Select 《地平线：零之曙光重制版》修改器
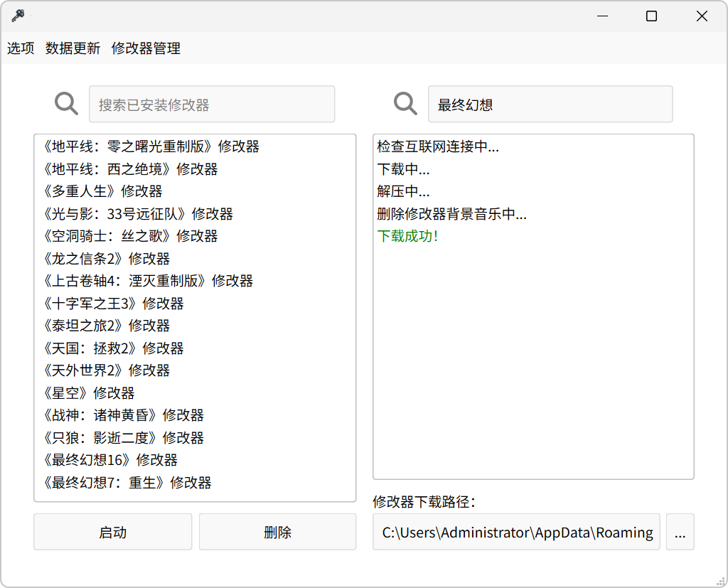Image resolution: width=728 pixels, height=588 pixels. [195, 146]
